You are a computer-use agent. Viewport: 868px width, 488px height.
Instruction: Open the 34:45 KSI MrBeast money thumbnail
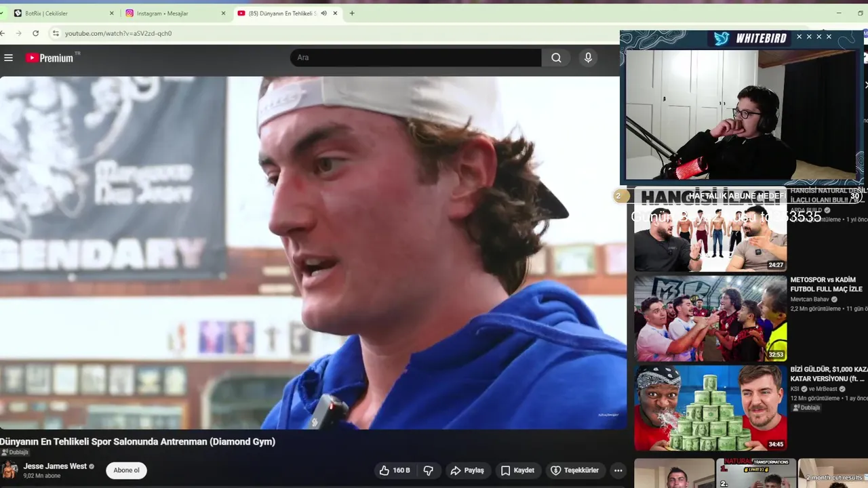point(710,408)
